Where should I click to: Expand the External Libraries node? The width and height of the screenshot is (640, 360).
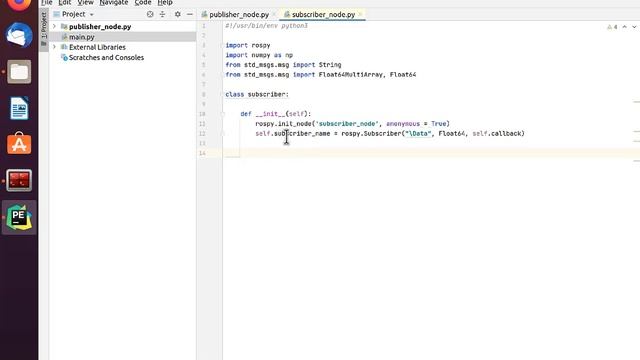click(54, 47)
